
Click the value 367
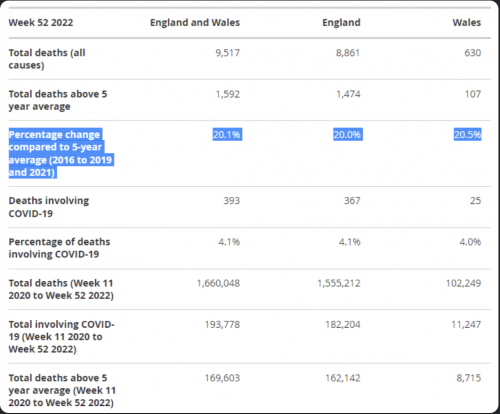(x=352, y=201)
